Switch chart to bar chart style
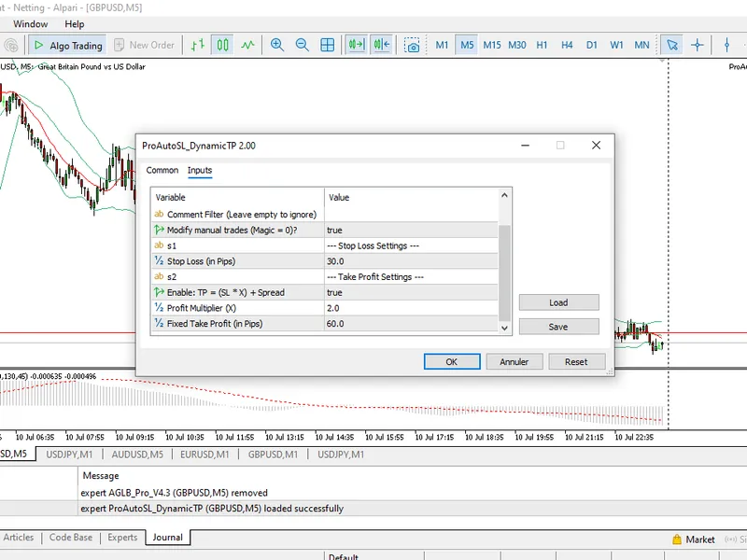Image resolution: width=747 pixels, height=560 pixels. pyautogui.click(x=198, y=45)
